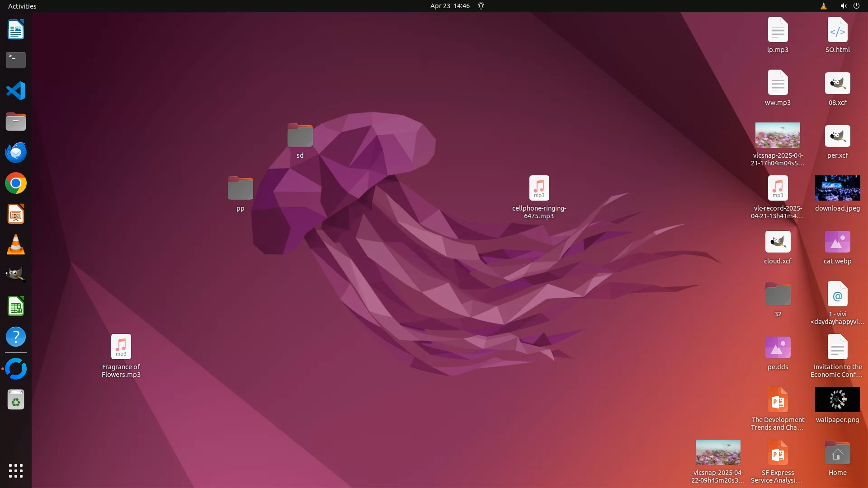Image resolution: width=868 pixels, height=488 pixels.
Task: Launch Terminal from the dock
Action: (16, 60)
